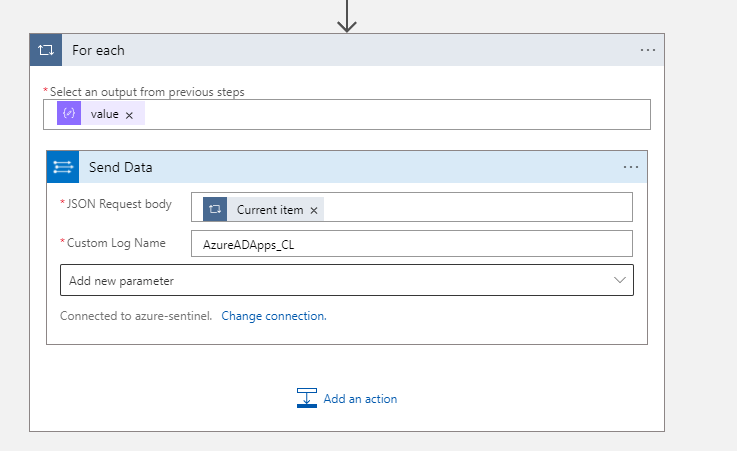Image resolution: width=737 pixels, height=451 pixels.
Task: Click the Custom Log Name input field
Action: 411,244
